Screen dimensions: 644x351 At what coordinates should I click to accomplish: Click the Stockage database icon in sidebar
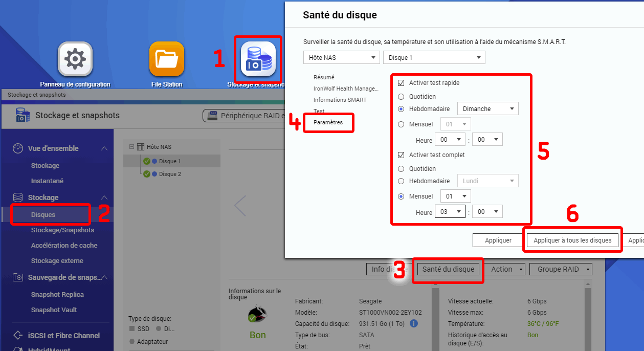(x=18, y=198)
